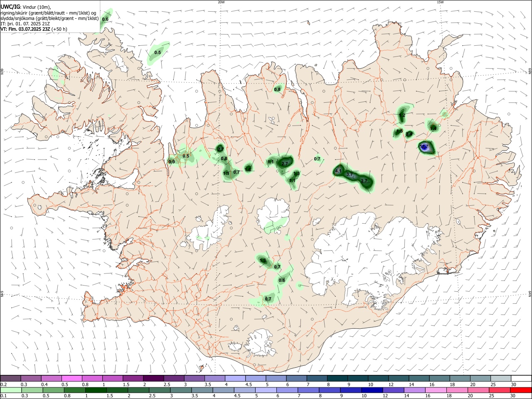Select the periwinkle swatch labeled 4 in top row

[x=235, y=378]
